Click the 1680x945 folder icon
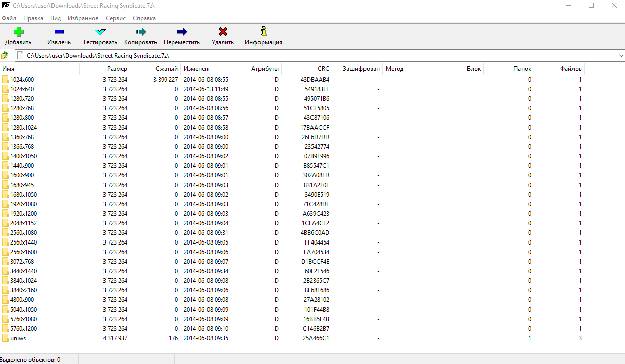This screenshot has width=625, height=364. [x=5, y=185]
